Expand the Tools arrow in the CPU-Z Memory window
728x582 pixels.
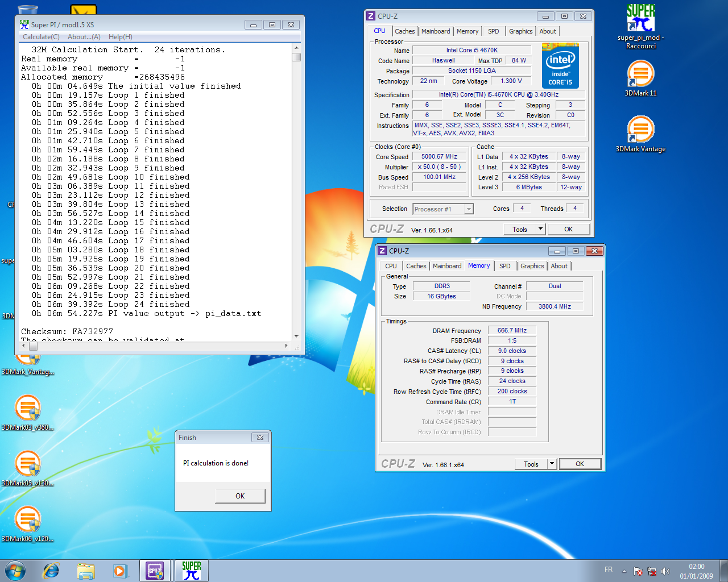[552, 464]
